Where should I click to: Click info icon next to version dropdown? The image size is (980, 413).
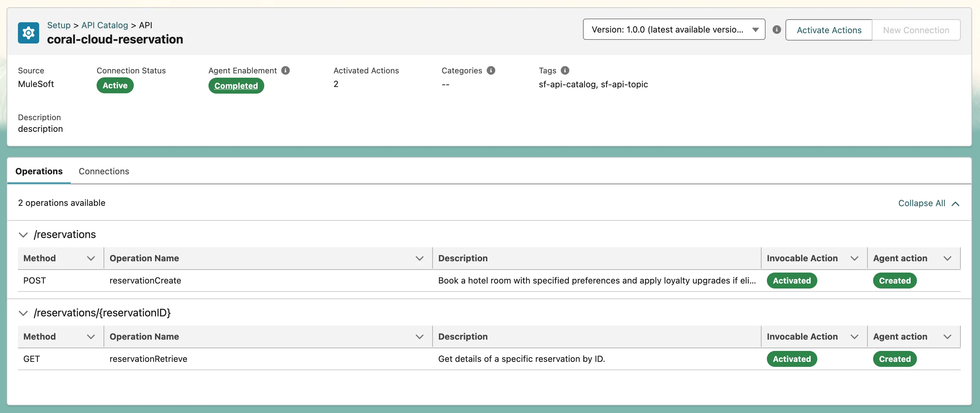pyautogui.click(x=776, y=30)
